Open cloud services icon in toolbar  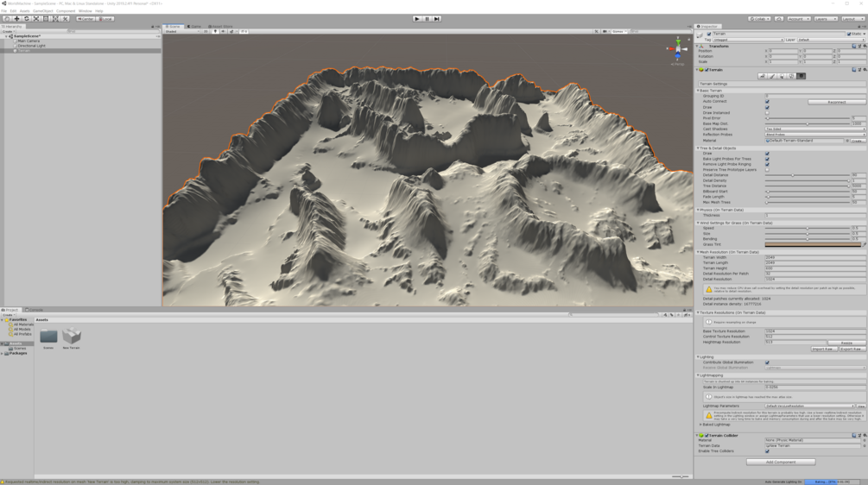tap(779, 19)
